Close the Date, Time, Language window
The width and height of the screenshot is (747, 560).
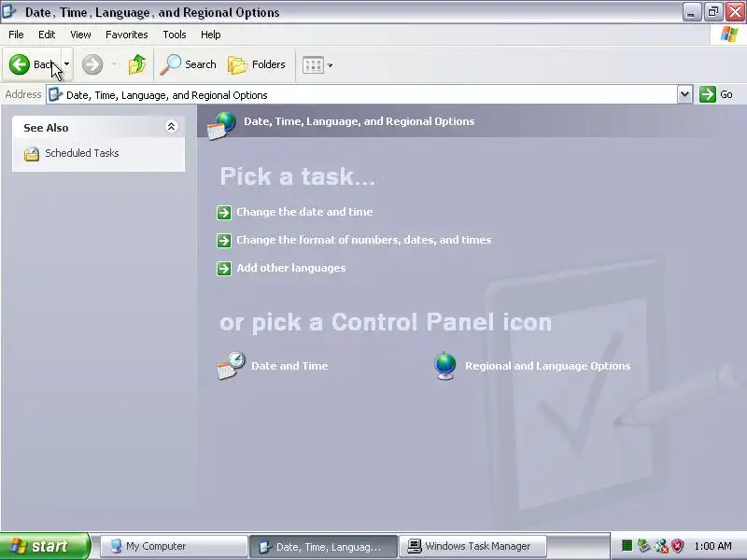735,12
